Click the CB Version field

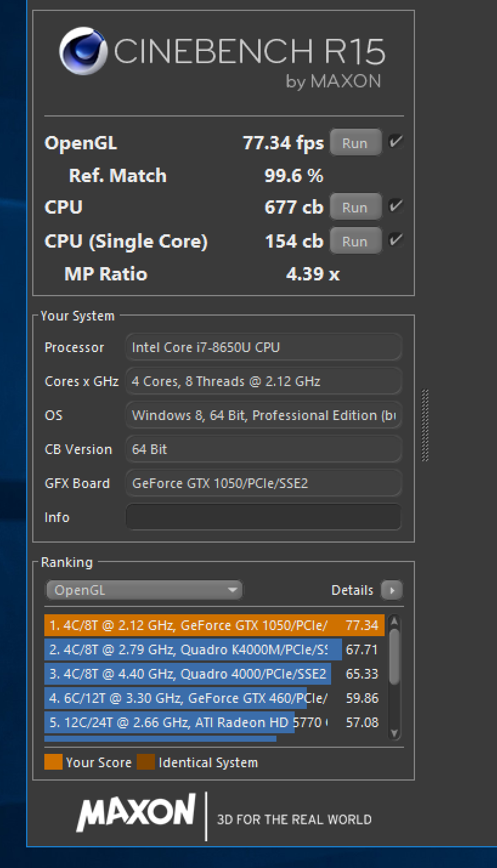pos(263,449)
